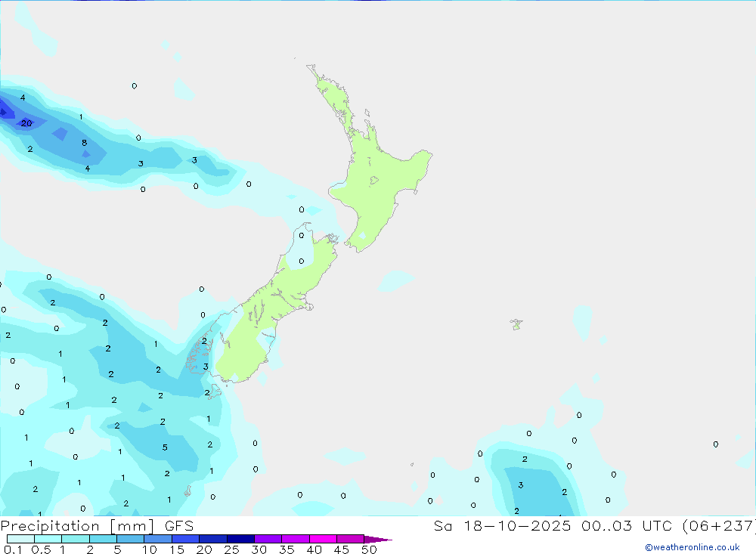Image resolution: width=756 pixels, height=554 pixels.
Task: Click the 10–15 mm legend color box
Action: coord(158,539)
